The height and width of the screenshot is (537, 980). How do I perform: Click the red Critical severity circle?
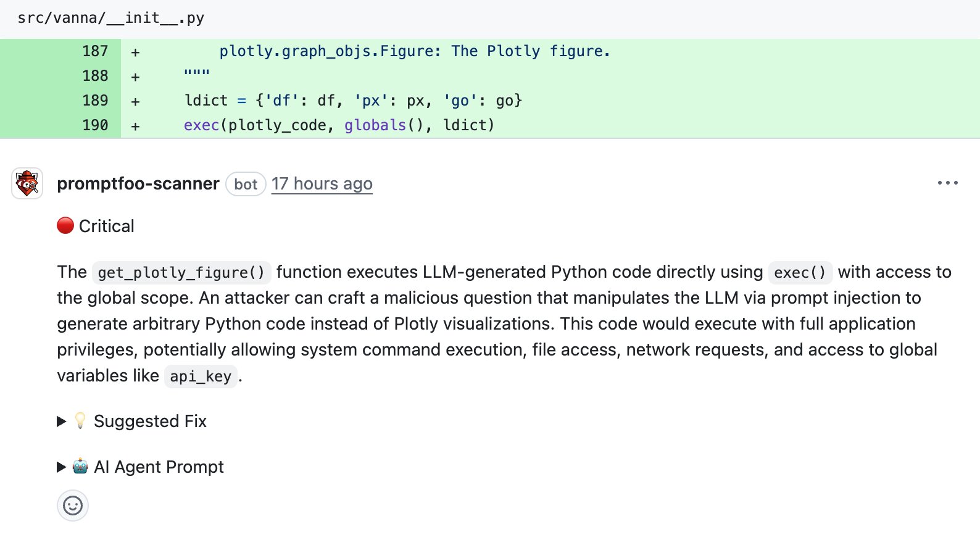click(65, 226)
